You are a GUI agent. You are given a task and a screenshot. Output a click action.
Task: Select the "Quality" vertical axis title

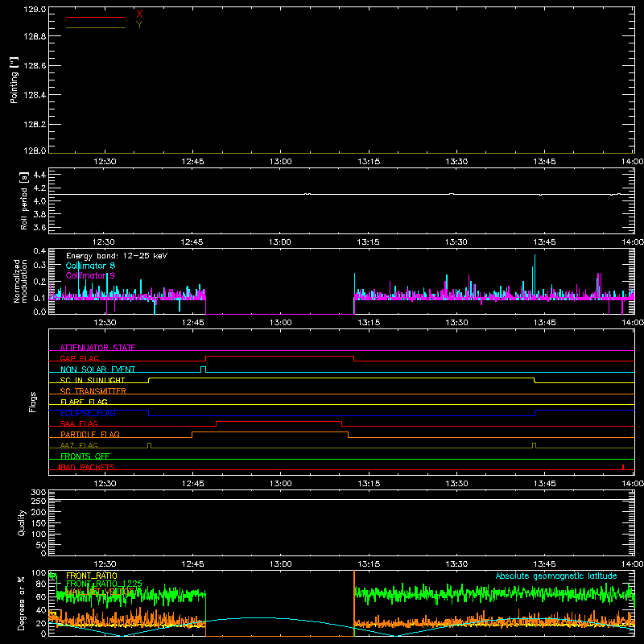pyautogui.click(x=22, y=522)
